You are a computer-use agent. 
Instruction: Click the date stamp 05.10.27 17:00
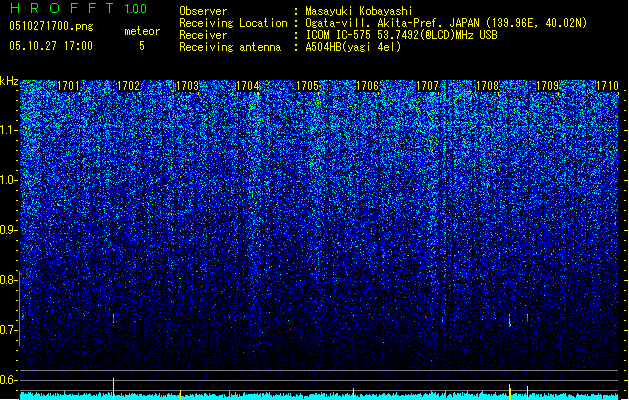pos(51,46)
